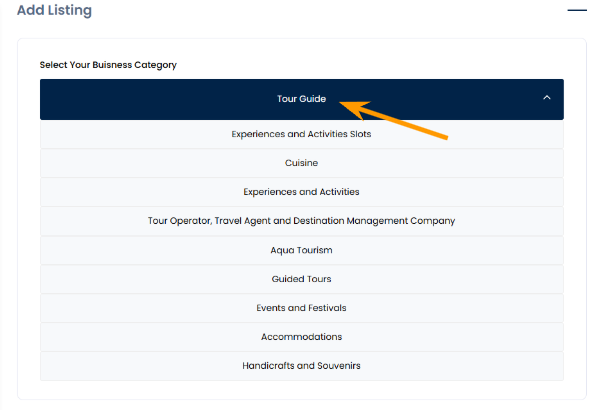Select the Experiences and Activities option
Image resolution: width=600 pixels, height=410 pixels.
301,192
